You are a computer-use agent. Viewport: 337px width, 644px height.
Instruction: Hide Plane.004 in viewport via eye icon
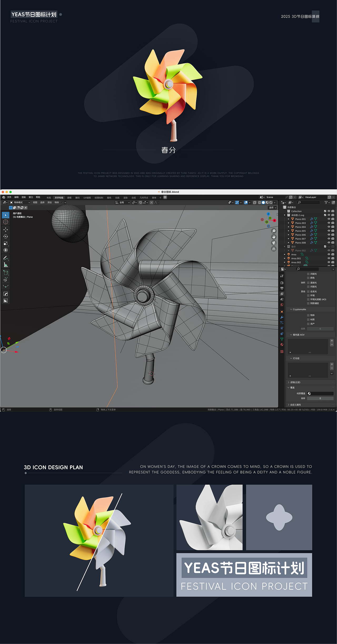[329, 227]
